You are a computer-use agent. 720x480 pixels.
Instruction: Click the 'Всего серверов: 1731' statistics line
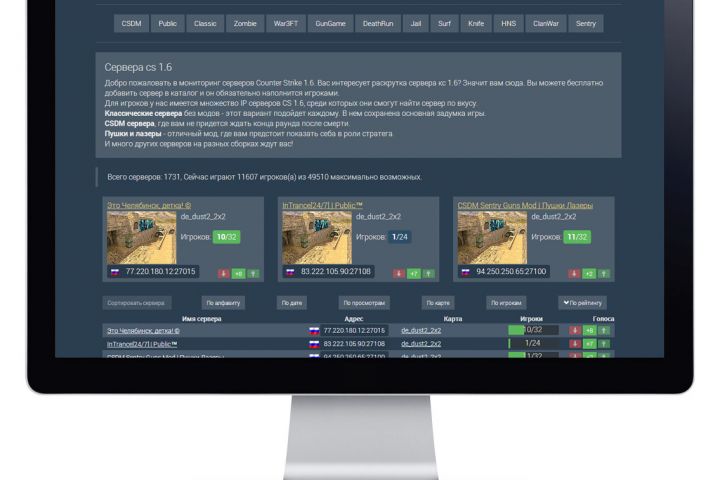coord(264,177)
